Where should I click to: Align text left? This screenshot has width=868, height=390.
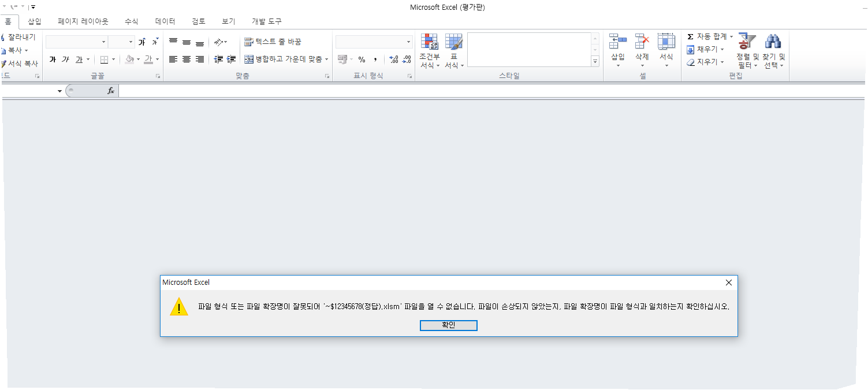[173, 60]
